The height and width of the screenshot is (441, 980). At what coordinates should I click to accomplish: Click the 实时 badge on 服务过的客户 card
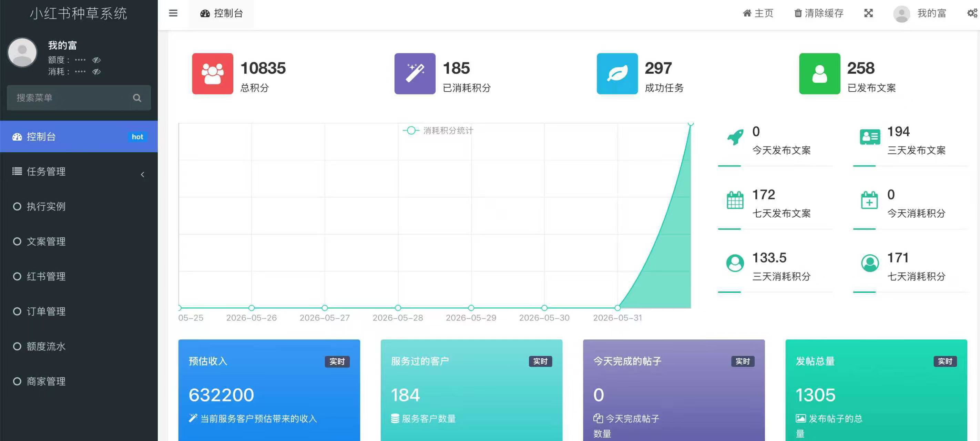(540, 361)
